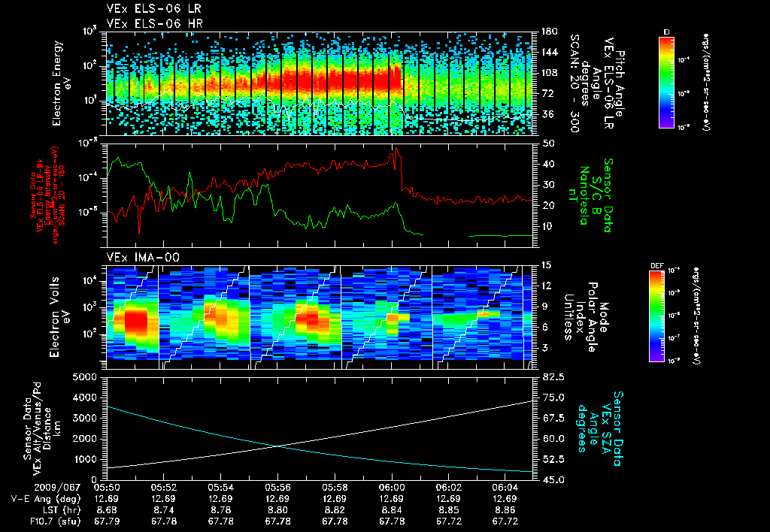Click the 108 pitch angle tick label

coord(549,73)
